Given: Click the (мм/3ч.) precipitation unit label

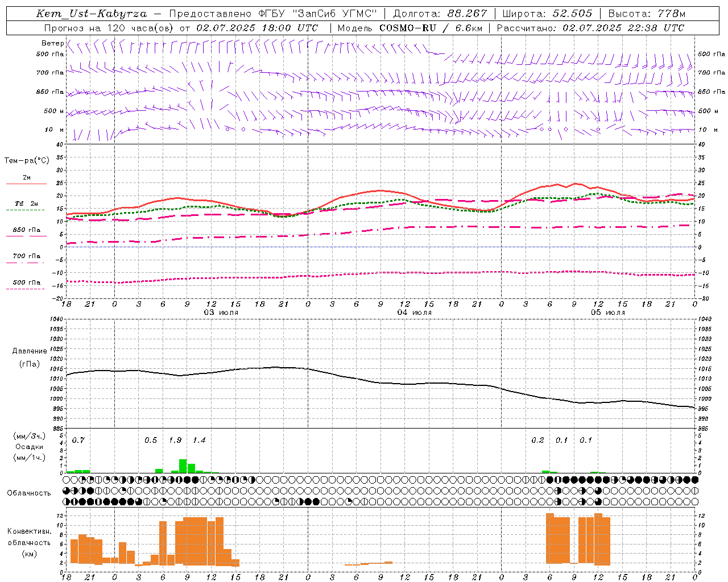Looking at the screenshot, I should (29, 436).
